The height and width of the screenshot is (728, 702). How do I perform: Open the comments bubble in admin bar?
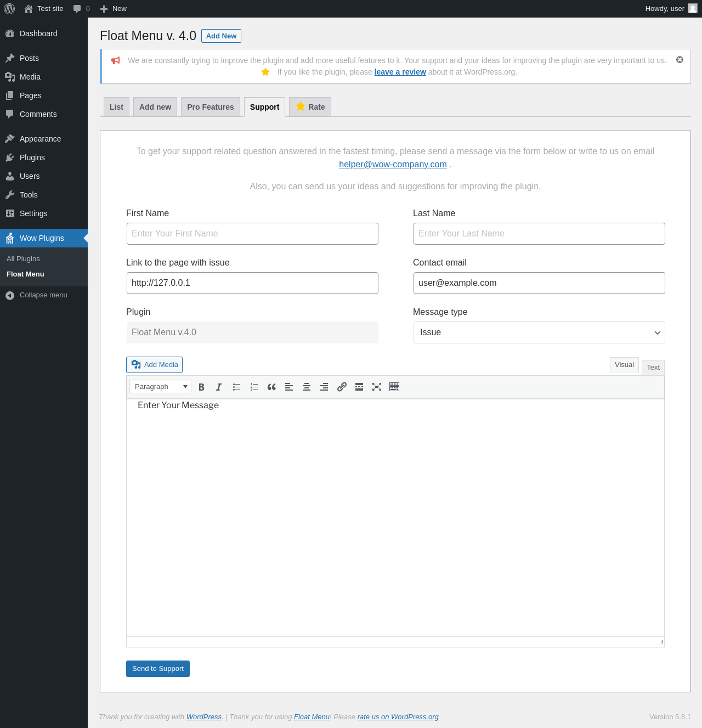81,9
